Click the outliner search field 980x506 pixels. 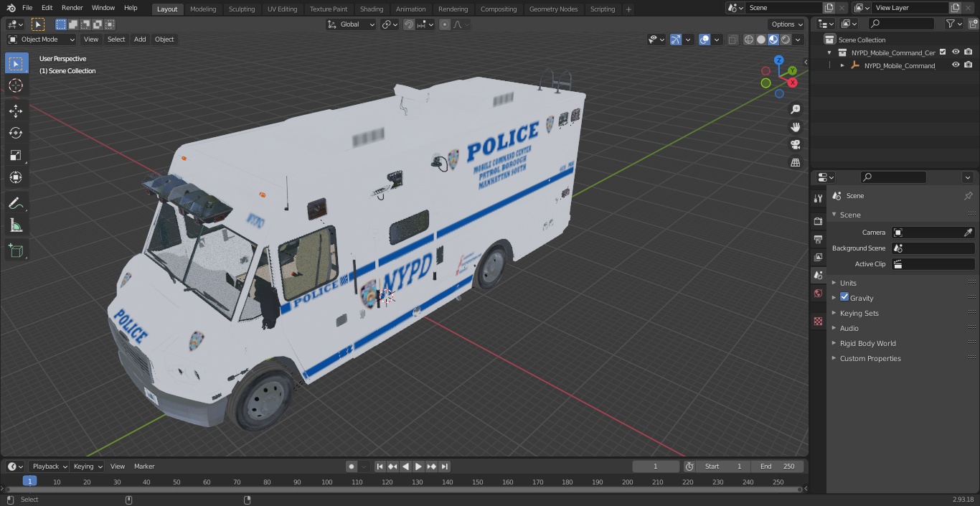coord(901,24)
